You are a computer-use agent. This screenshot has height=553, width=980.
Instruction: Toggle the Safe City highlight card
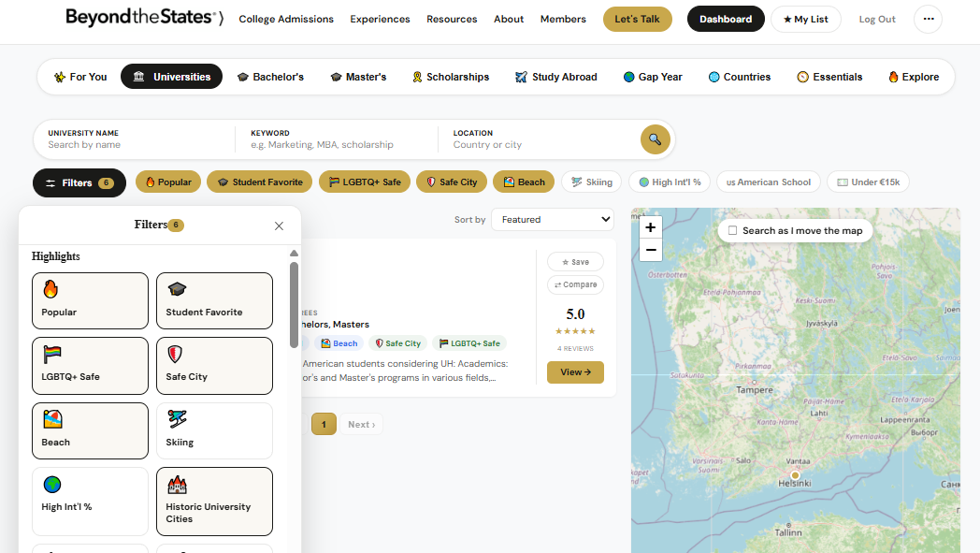pos(214,366)
